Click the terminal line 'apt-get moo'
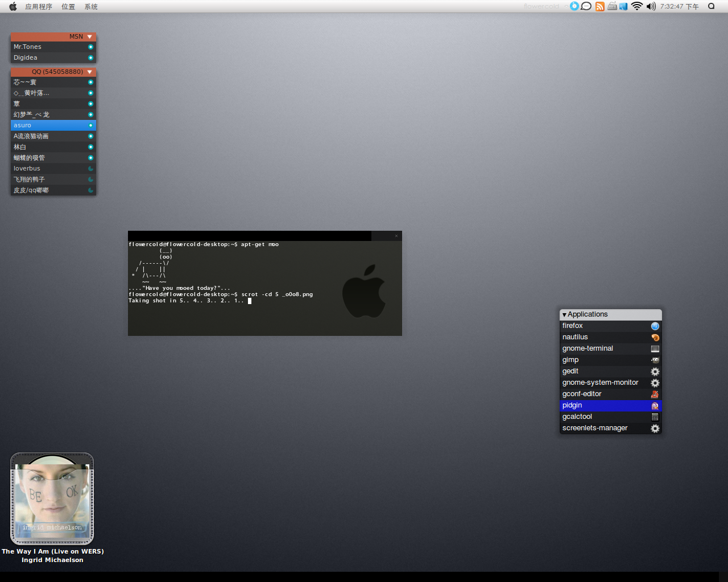Screen dimensions: 728x582 click(260, 244)
